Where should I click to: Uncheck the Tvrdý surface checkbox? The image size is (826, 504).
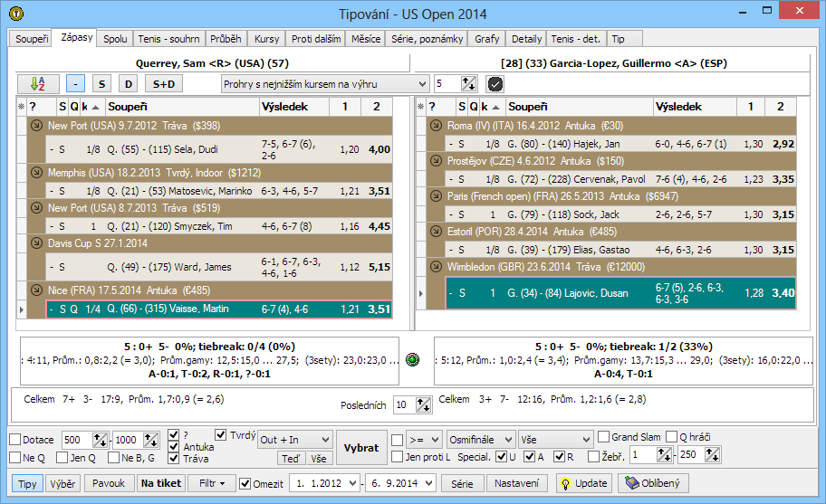(x=221, y=435)
